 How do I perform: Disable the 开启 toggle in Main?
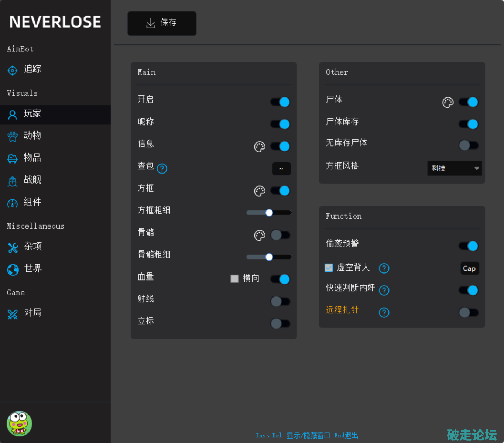pos(280,102)
